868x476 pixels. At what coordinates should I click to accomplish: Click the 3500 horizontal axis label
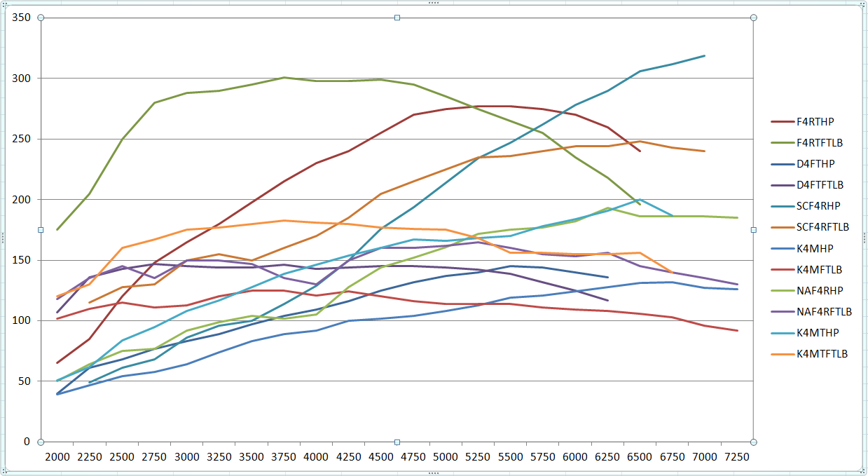[252, 456]
